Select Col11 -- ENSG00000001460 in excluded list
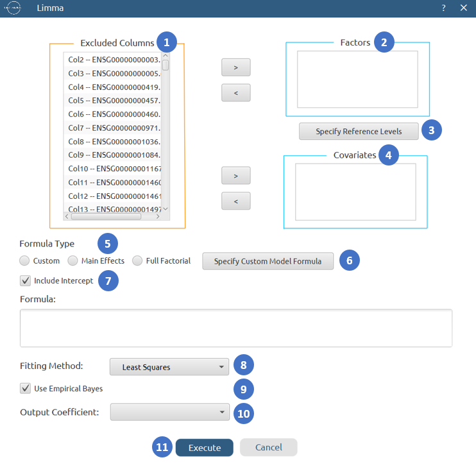This screenshot has height=469, width=476. [113, 182]
